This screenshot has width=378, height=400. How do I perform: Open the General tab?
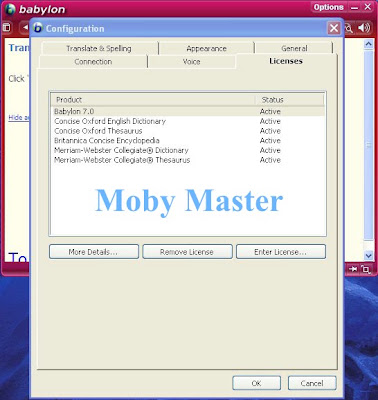[294, 48]
